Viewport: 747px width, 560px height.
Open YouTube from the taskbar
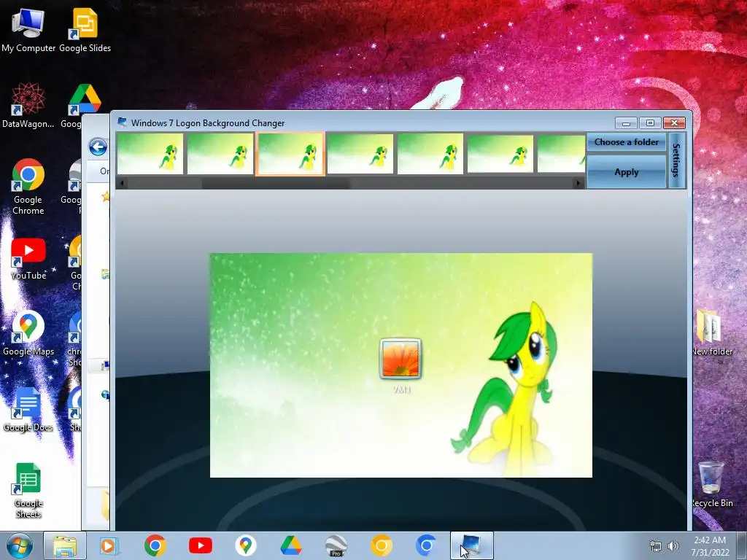(x=200, y=545)
